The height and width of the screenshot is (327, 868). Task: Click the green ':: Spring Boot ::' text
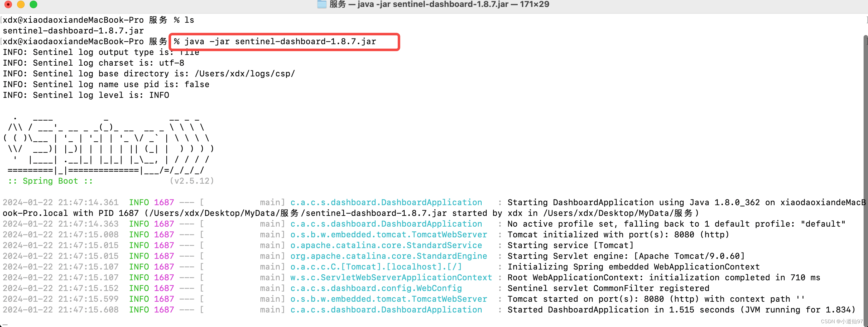50,181
